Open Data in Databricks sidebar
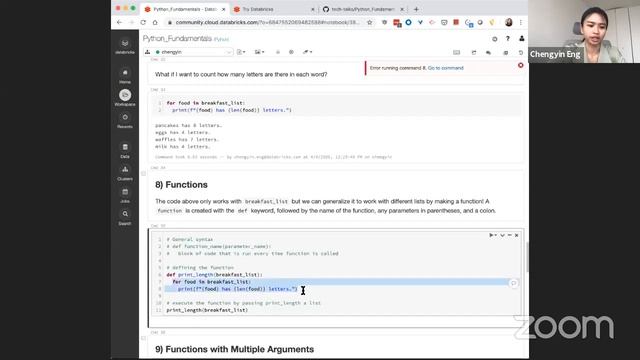This screenshot has height=360, width=640. (125, 151)
